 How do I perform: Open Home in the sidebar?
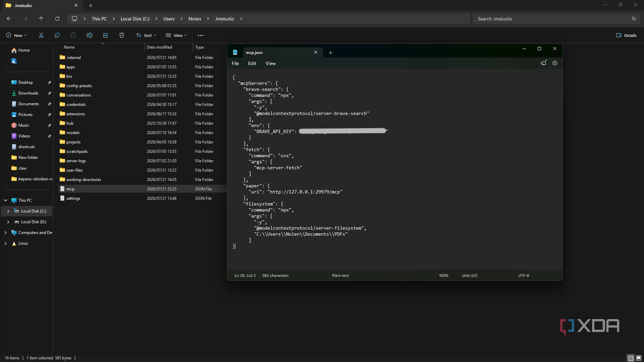[x=24, y=50]
